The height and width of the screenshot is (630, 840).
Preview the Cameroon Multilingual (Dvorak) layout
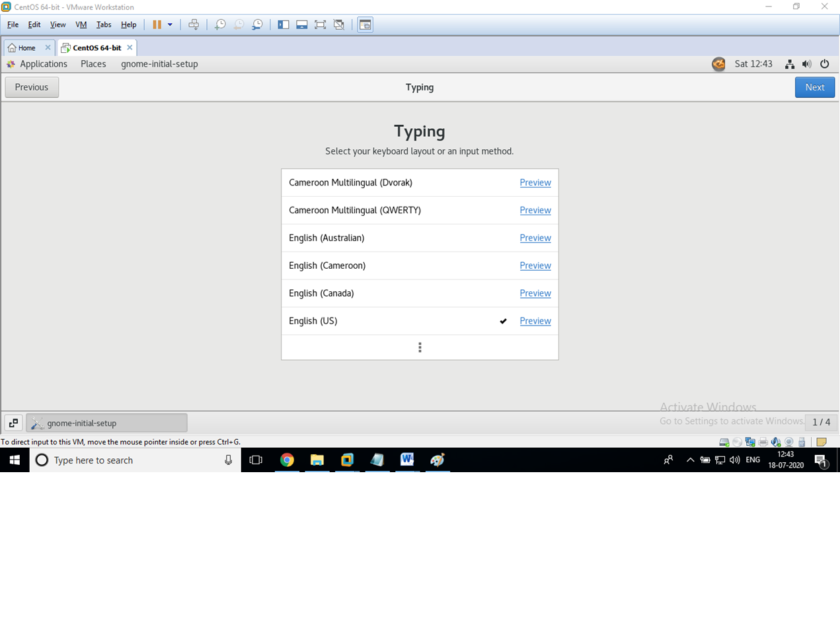(x=535, y=183)
